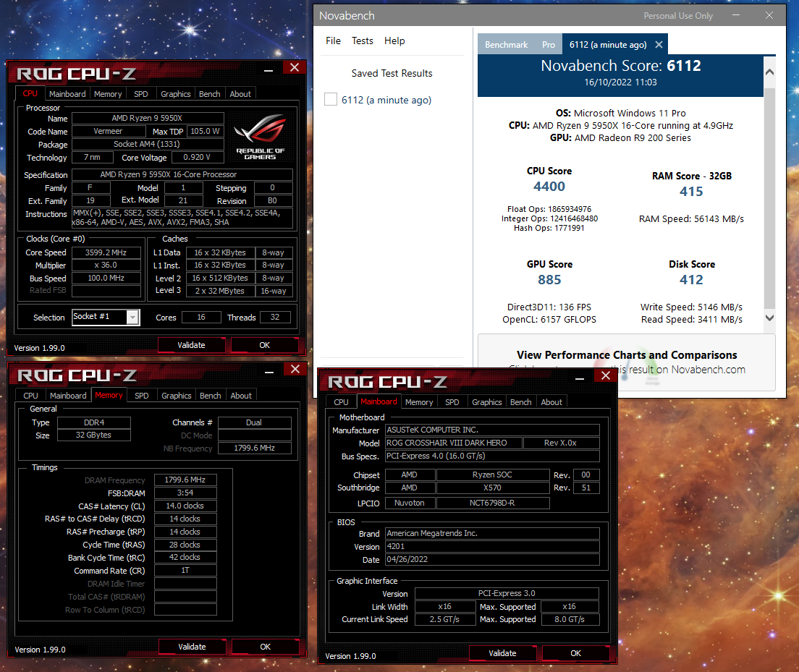Open Mainboard tab in the top CPU-Z window
This screenshot has height=672, width=799.
[67, 94]
